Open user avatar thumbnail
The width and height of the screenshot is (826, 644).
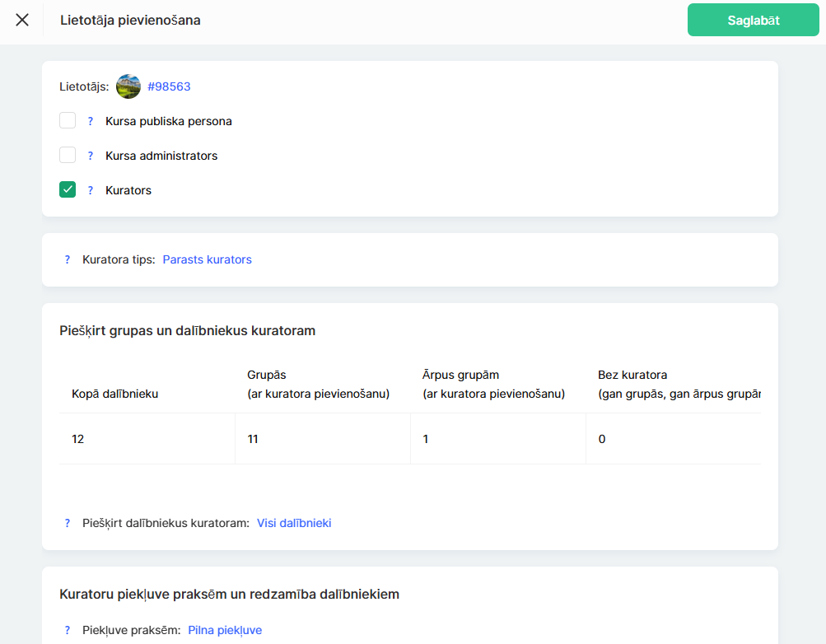point(128,86)
